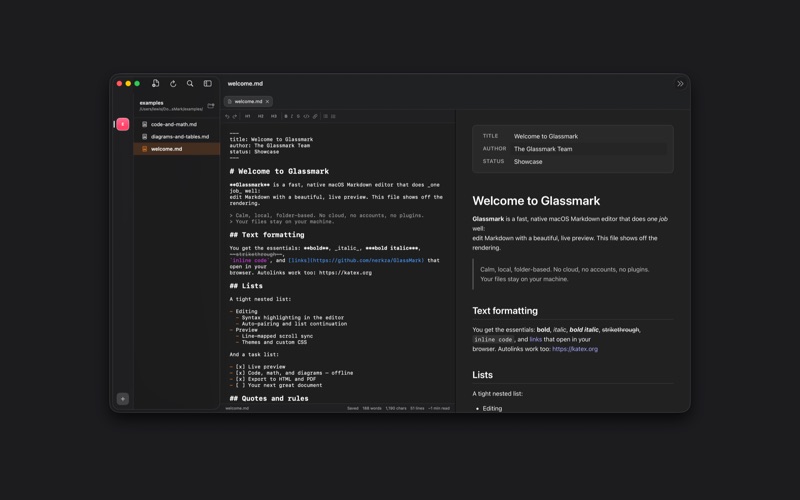Screen dimensions: 800x500
Task: Apply H3 heading from the toolbar
Action: point(274,116)
